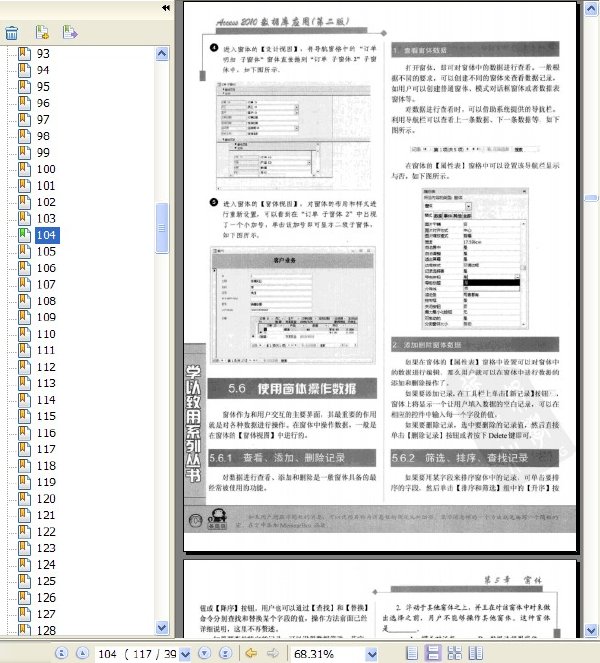
Task: Open bookmark 94
Action: coord(43,70)
